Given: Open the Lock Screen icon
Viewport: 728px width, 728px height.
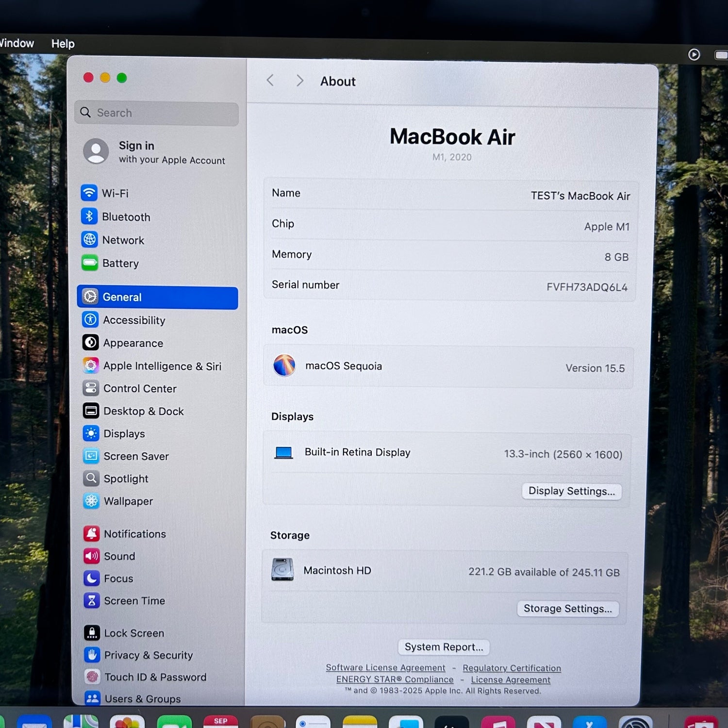Looking at the screenshot, I should tap(92, 632).
